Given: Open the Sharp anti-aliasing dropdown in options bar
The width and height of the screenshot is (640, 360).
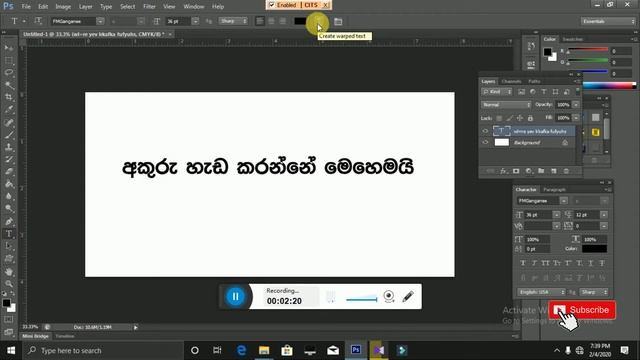Looking at the screenshot, I should pos(233,21).
